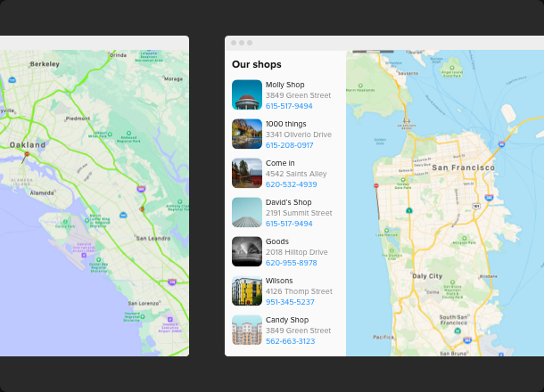Click address 4542 Saints Alley
Screen dimensions: 544x392
(x=296, y=174)
